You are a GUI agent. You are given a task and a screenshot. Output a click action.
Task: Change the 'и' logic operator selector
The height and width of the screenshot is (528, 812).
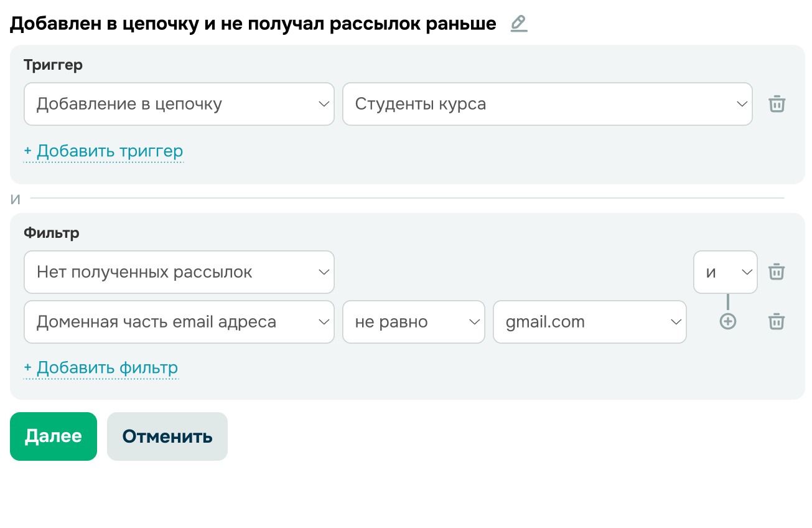click(x=726, y=272)
